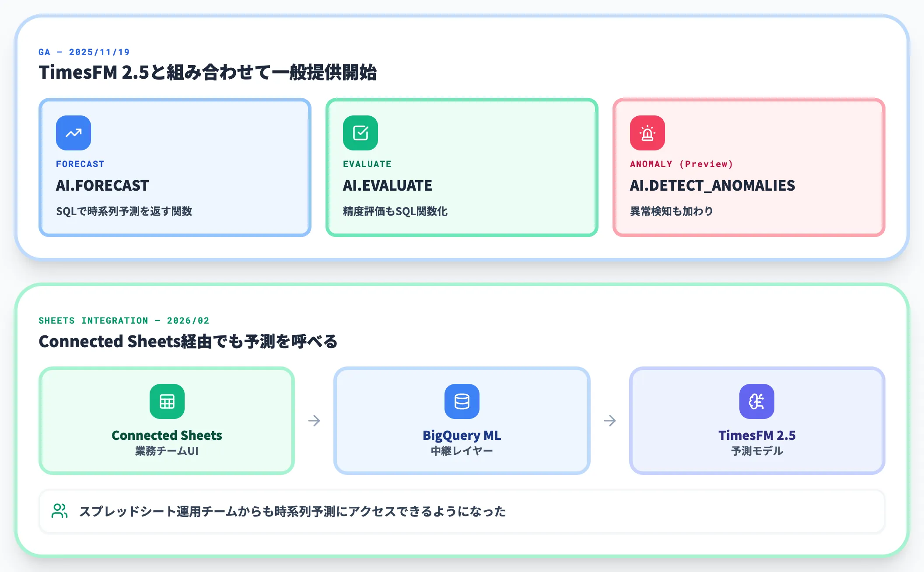Click heading 'TimesFM 2.5と組み合わせて一般提供開始'
This screenshot has width=924, height=572.
click(207, 72)
